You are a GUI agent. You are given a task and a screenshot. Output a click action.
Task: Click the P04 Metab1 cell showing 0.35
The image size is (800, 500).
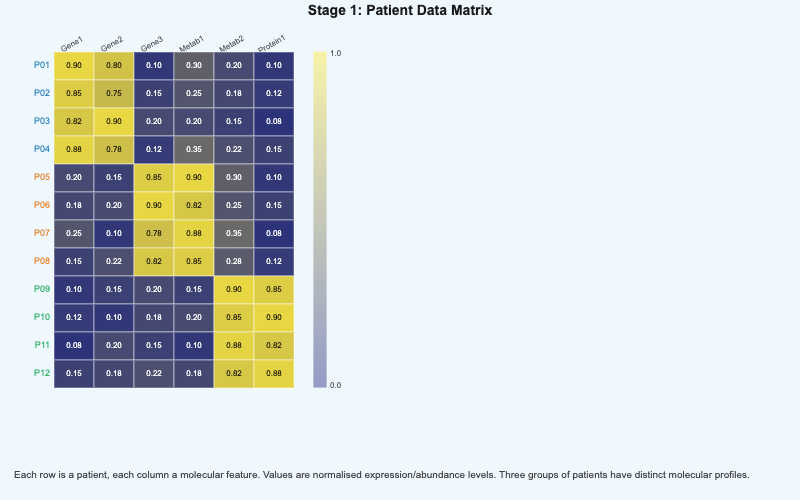pos(194,149)
